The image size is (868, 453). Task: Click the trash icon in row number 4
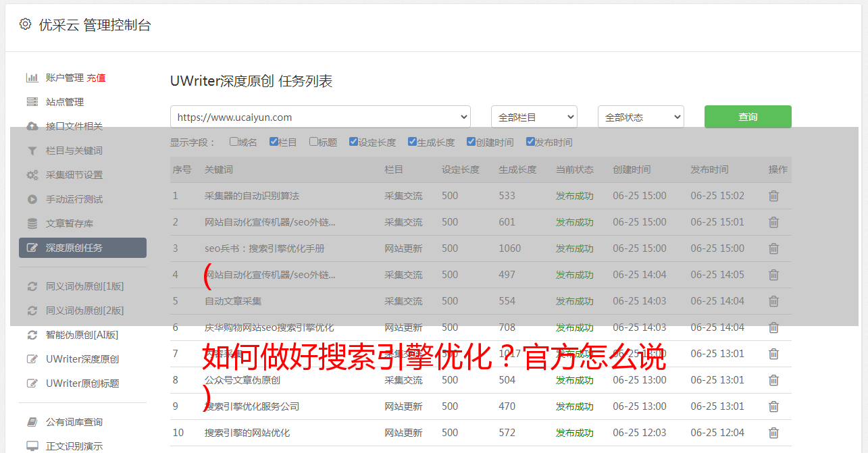pos(773,275)
